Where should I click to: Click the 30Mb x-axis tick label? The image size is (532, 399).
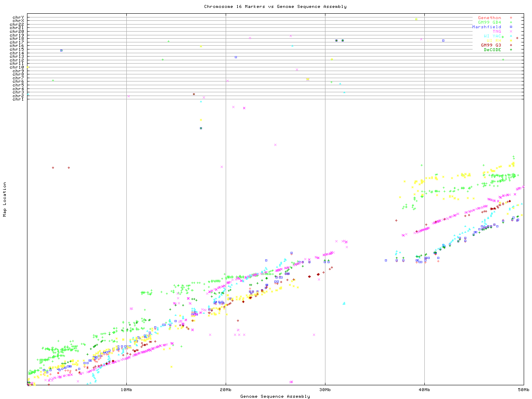(325, 390)
